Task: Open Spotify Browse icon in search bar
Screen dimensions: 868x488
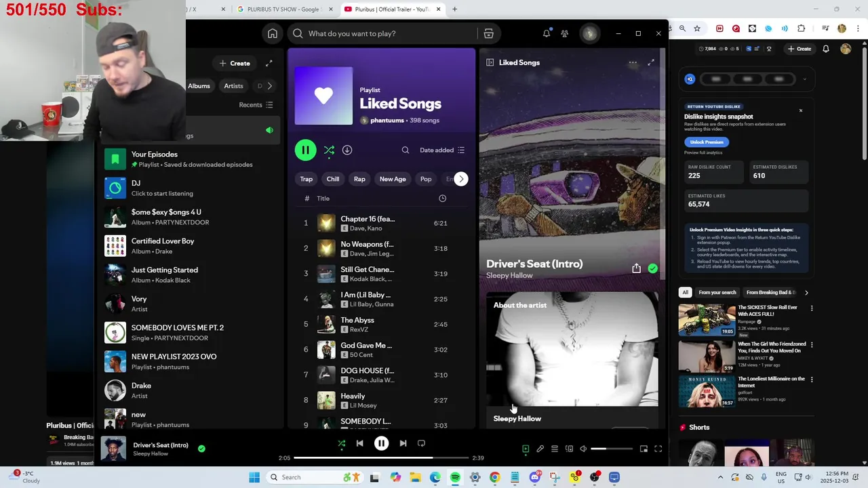Action: [x=488, y=33]
